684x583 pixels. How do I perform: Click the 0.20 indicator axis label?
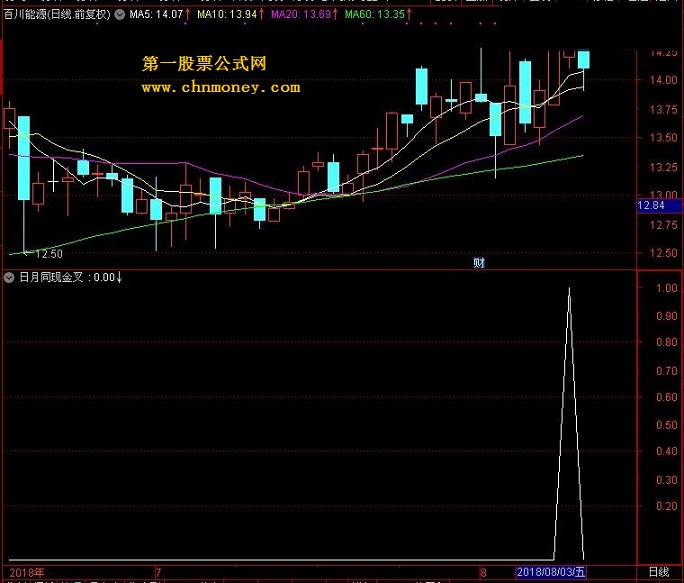coord(667,506)
